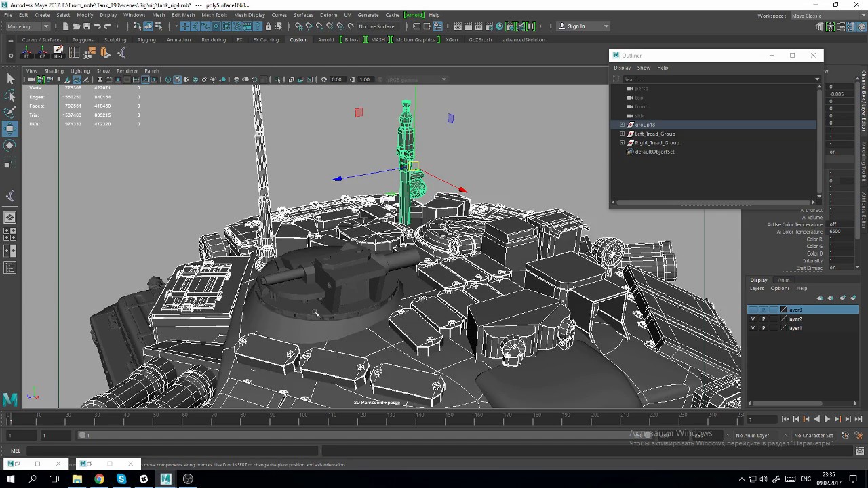
Task: Click the No Live Surface field
Action: tap(376, 26)
